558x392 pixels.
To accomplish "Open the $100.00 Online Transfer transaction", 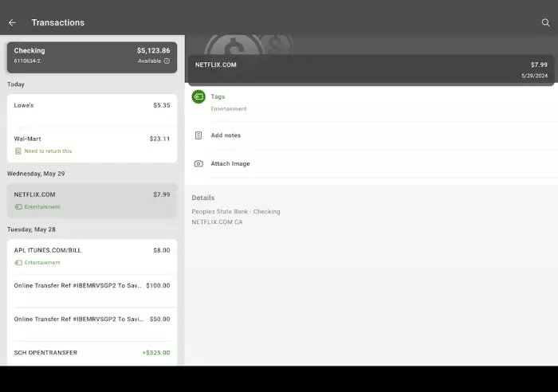I will pyautogui.click(x=92, y=291).
